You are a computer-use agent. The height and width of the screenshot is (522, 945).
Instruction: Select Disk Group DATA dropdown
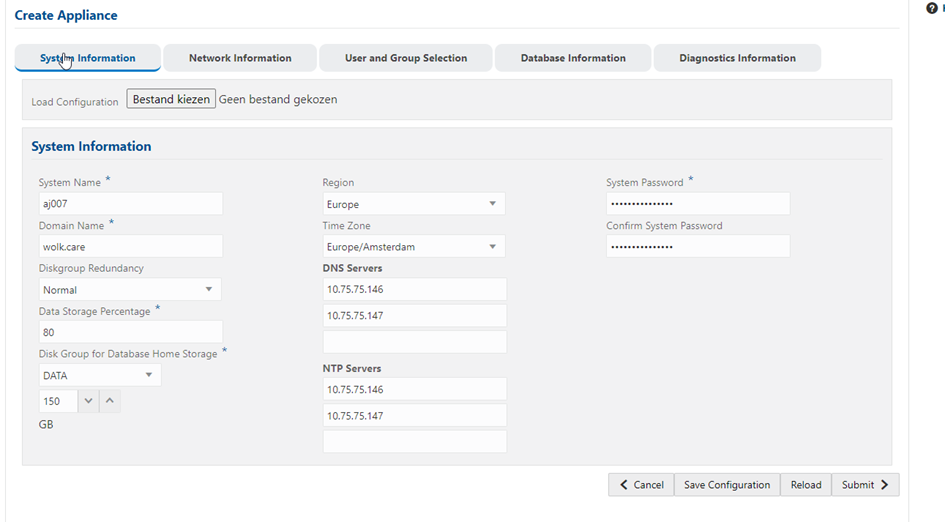(x=98, y=375)
